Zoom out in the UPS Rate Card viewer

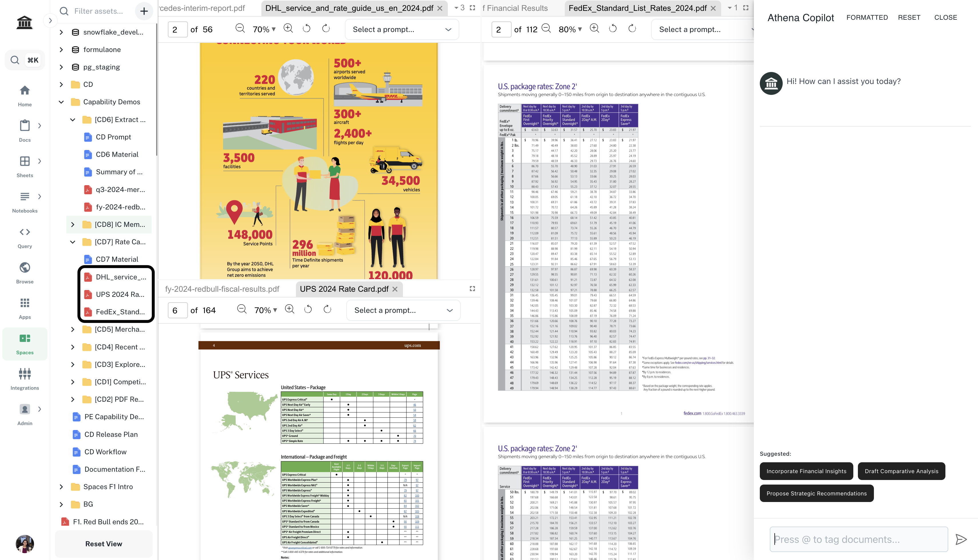point(241,310)
